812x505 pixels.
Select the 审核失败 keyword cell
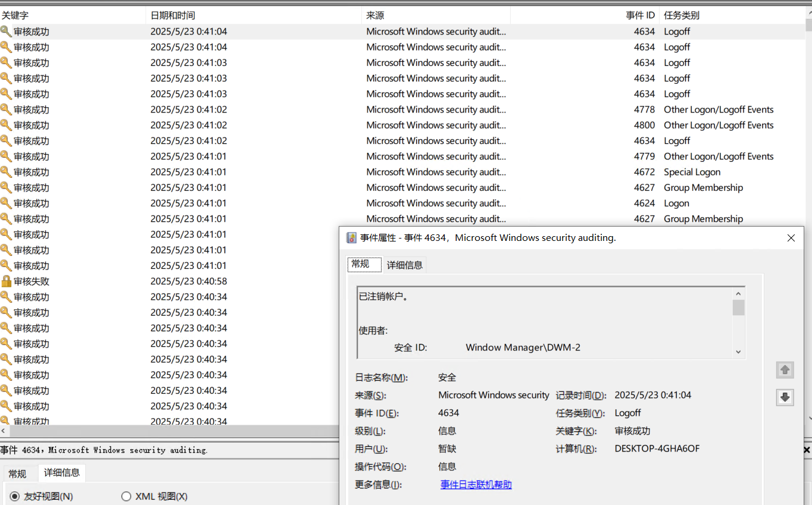[x=32, y=281]
